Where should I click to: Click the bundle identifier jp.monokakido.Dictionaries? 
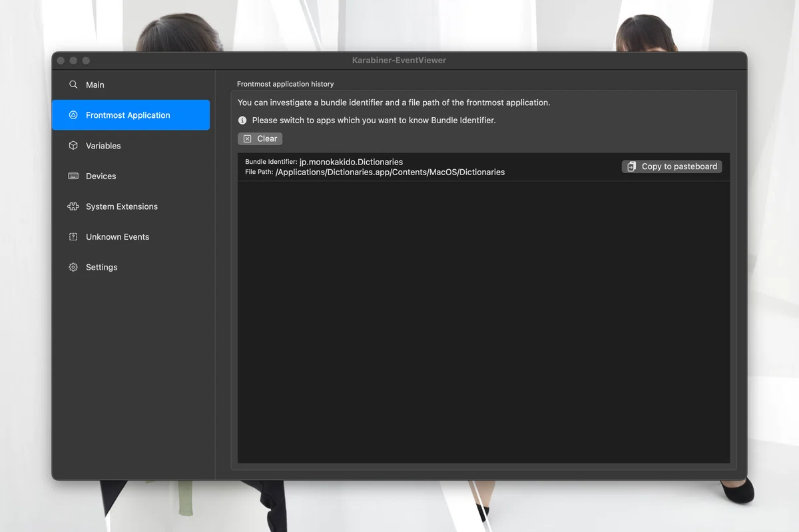(351, 162)
